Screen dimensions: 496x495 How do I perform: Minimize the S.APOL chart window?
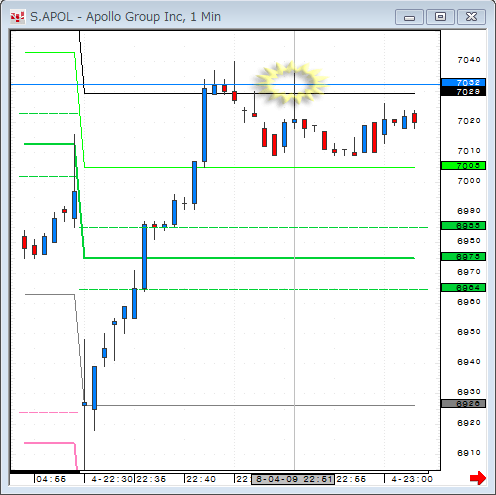(409, 17)
